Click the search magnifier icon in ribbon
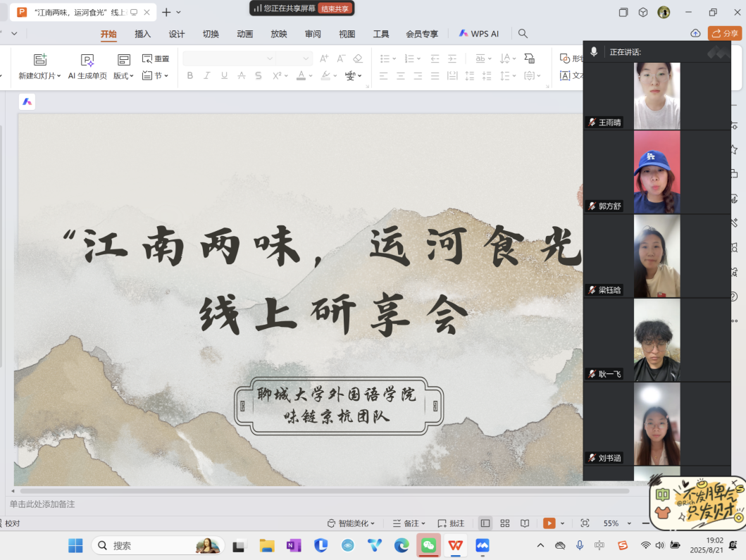Screen dimensions: 746x560 click(x=523, y=34)
